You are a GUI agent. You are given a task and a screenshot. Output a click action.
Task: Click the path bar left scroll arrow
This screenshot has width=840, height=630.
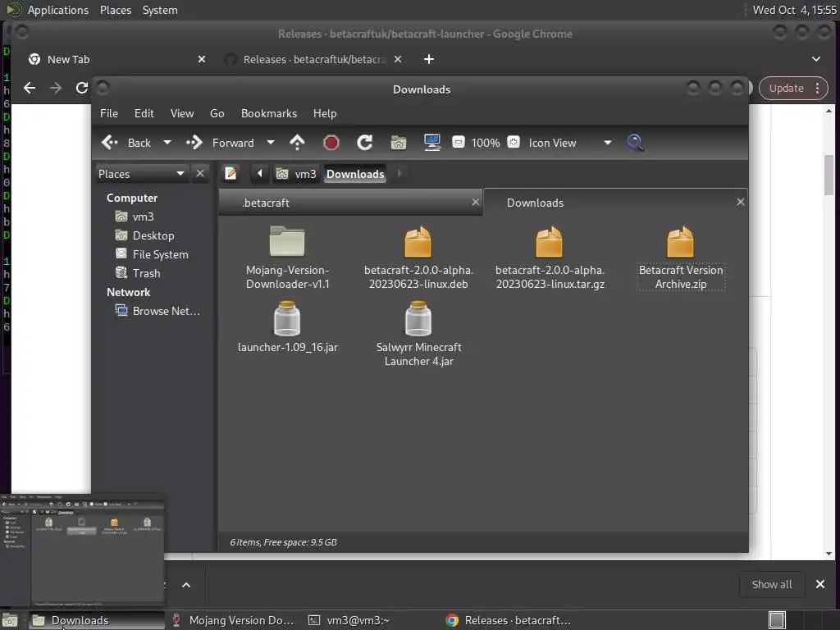pos(260,174)
